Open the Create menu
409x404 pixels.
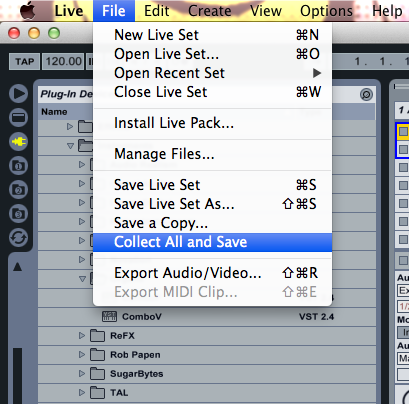click(x=210, y=11)
